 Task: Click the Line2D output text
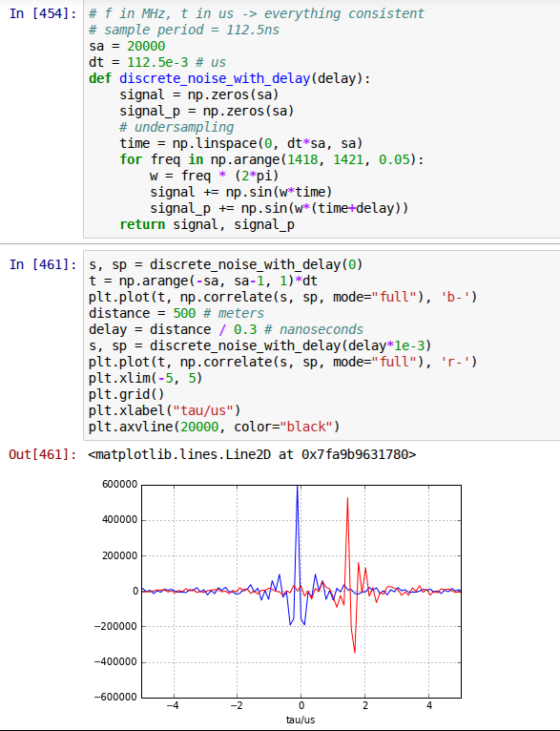tap(252, 454)
